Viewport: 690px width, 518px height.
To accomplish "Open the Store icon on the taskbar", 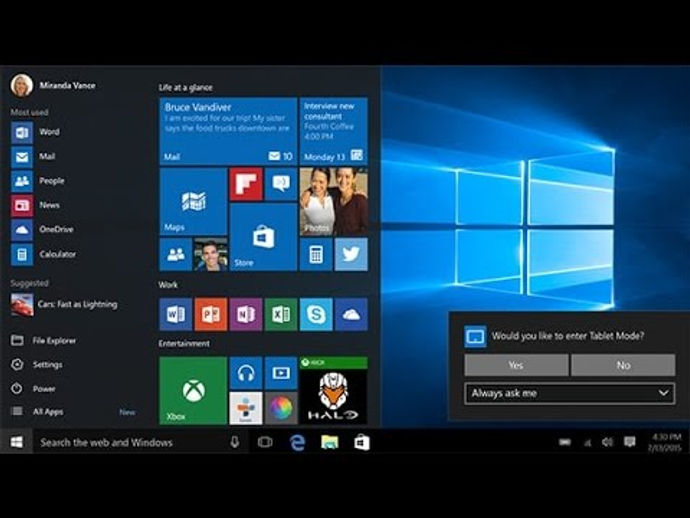I will pyautogui.click(x=362, y=442).
